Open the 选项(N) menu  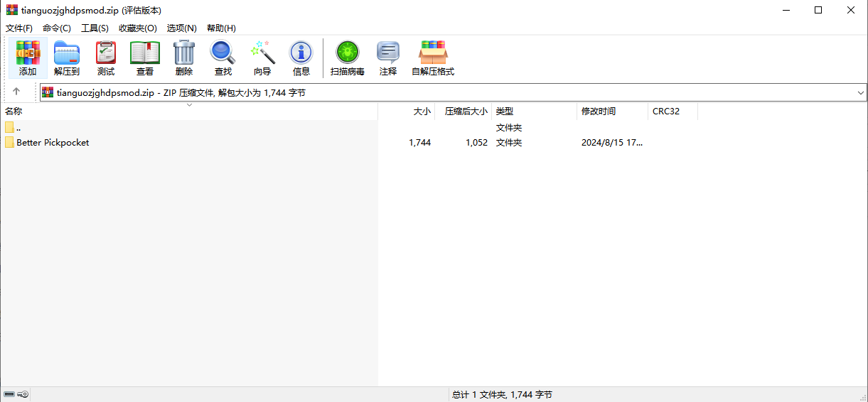tap(182, 28)
